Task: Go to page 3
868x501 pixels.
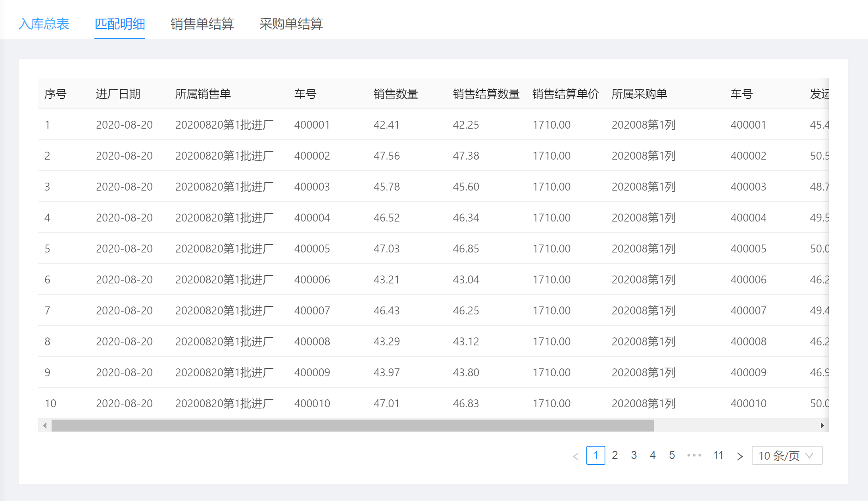Action: tap(634, 455)
